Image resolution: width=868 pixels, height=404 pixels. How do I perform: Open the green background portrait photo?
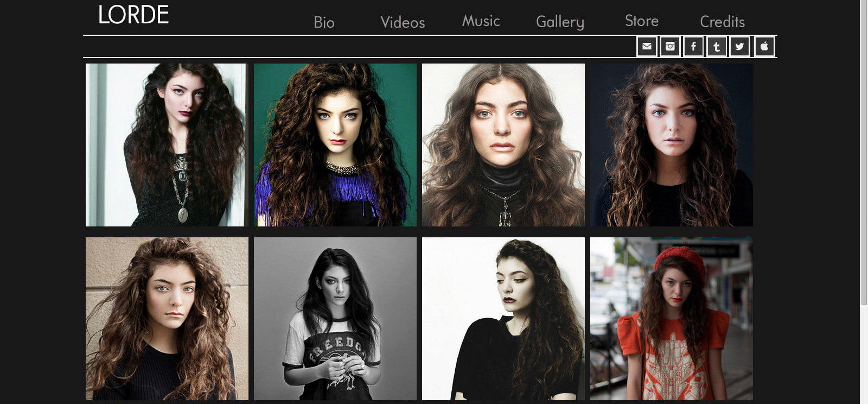(x=335, y=145)
